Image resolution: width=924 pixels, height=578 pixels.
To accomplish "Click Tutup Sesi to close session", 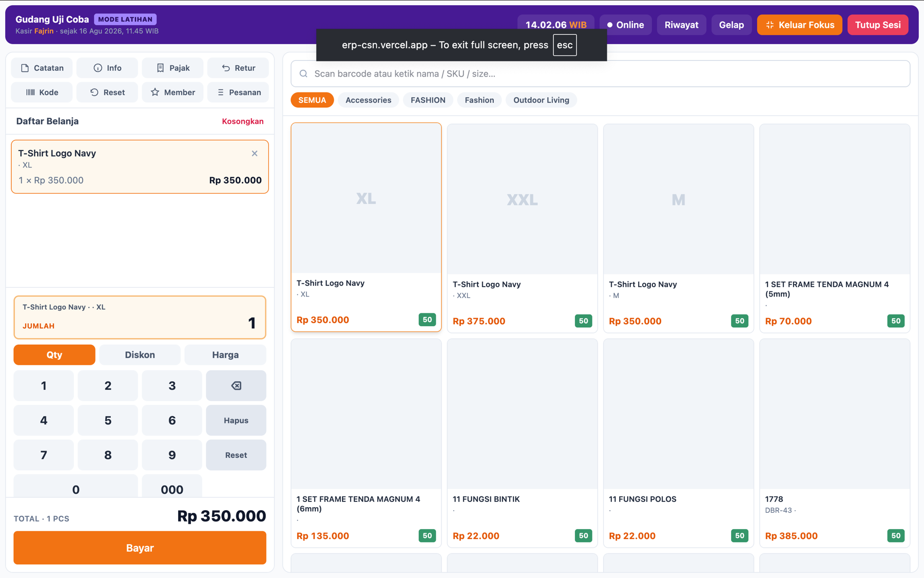I will point(877,25).
